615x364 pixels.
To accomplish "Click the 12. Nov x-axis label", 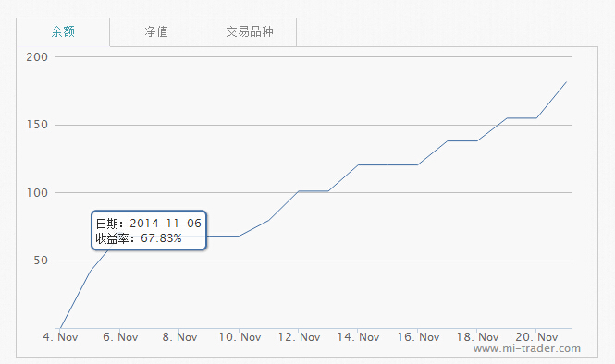I will tap(299, 337).
